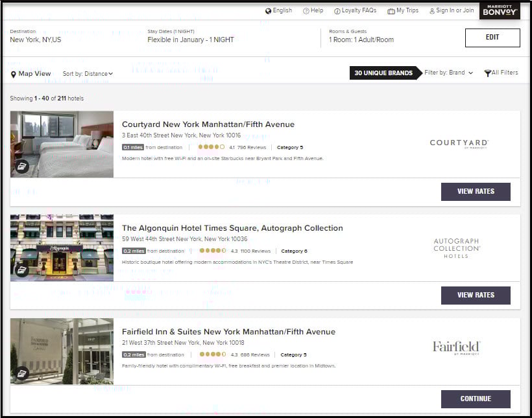This screenshot has height=418, width=532.
Task: Click the Sign In person icon
Action: (432, 11)
